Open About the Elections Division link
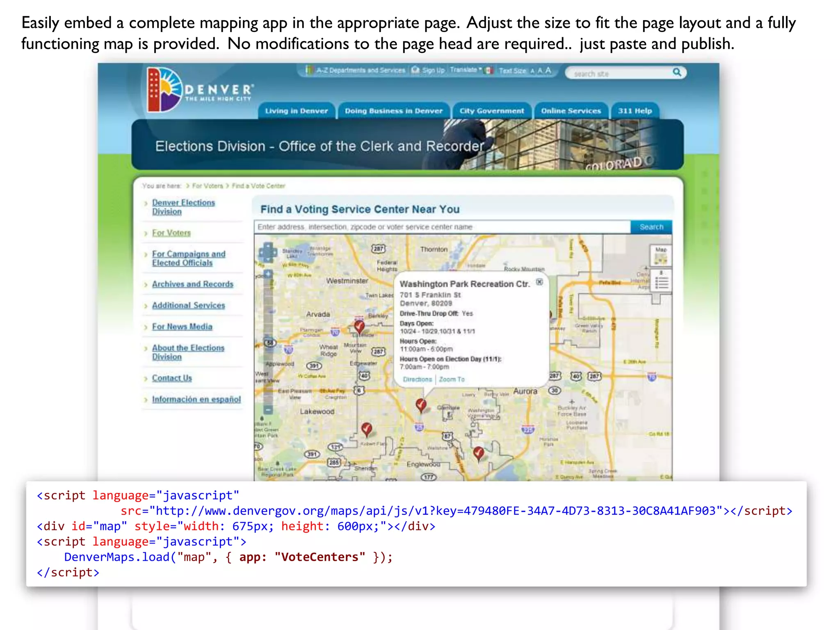Screen dimensions: 840x630 coord(188,352)
